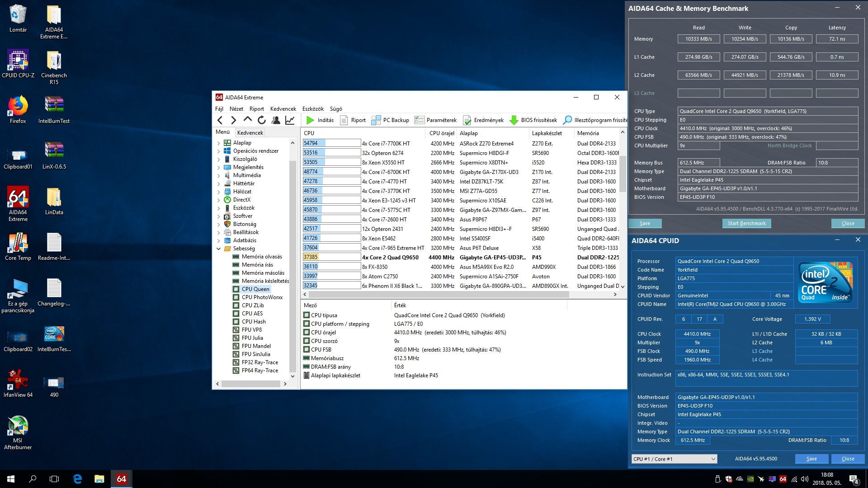
Task: Click the taskbar search magnifier icon
Action: (33, 479)
